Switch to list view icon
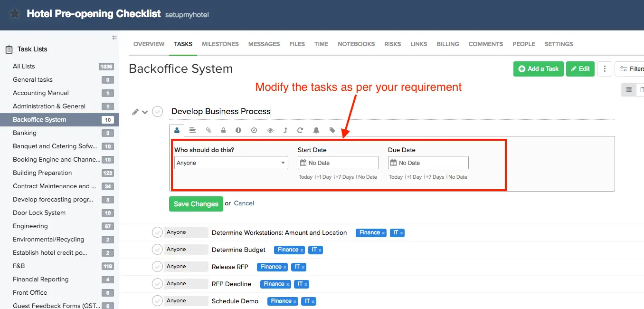 629,89
